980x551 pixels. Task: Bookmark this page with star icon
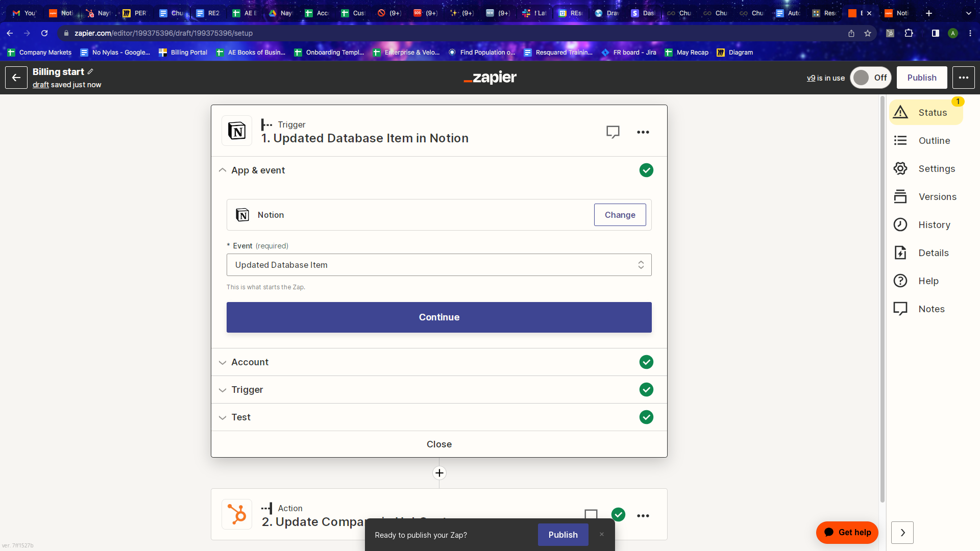pos(868,33)
